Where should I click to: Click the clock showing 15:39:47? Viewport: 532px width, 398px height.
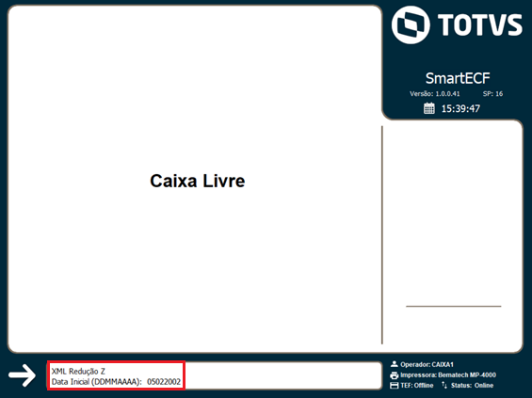pyautogui.click(x=460, y=109)
